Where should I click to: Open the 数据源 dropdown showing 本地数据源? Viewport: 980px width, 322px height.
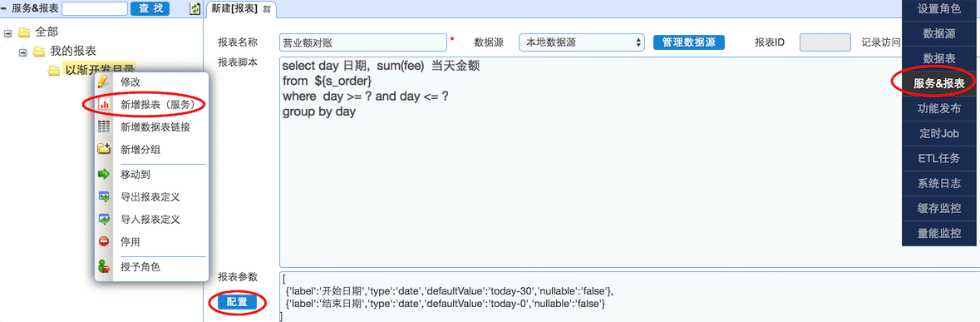click(x=581, y=42)
